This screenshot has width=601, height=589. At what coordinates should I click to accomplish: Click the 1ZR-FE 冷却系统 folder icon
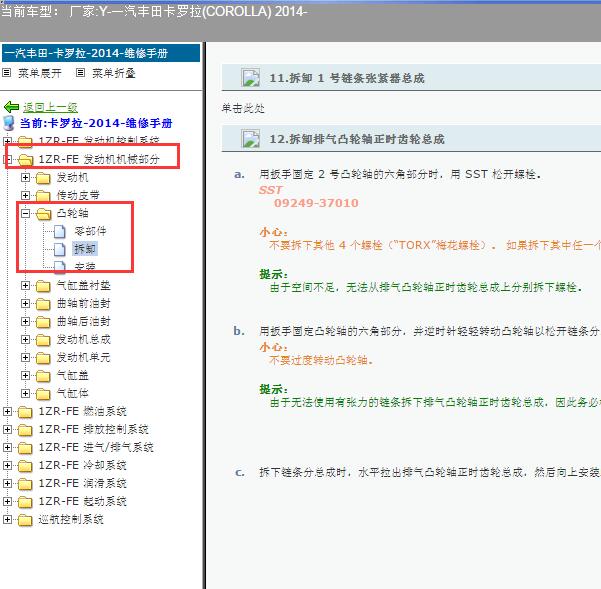pos(25,466)
